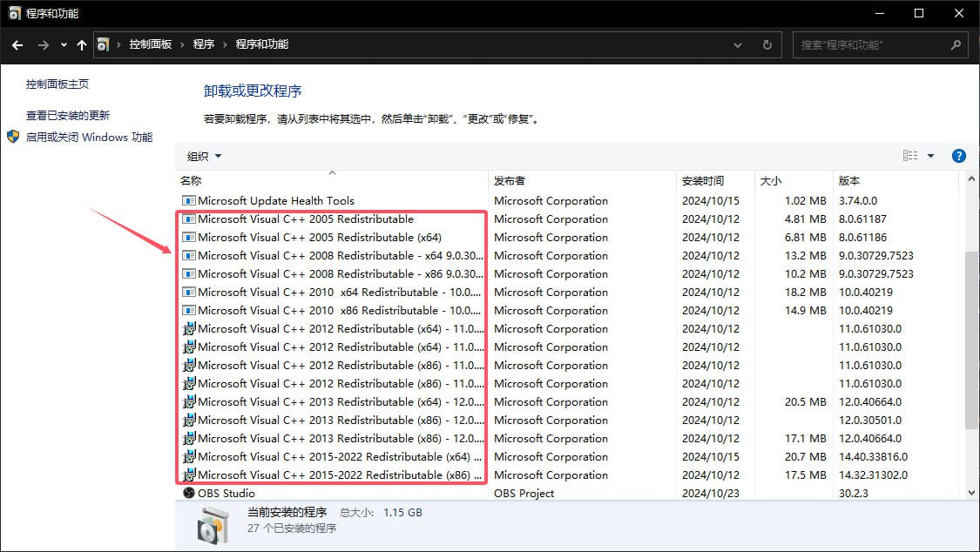Go up one level with up arrow
The height and width of the screenshot is (552, 980).
click(x=82, y=45)
